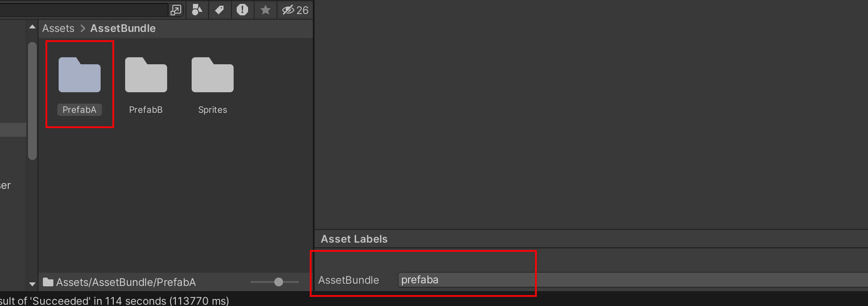Open the build 'Succeeded' status bar message
This screenshot has height=306, width=868.
(114, 301)
